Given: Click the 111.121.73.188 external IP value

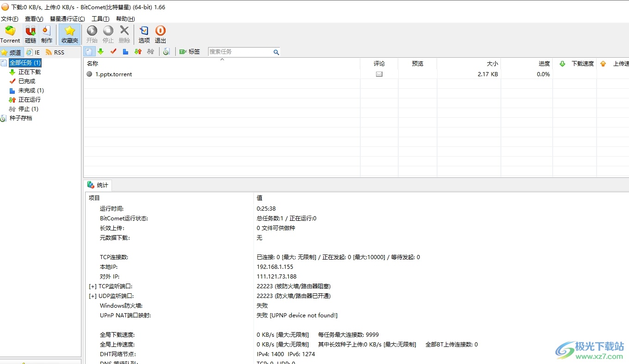Looking at the screenshot, I should tap(277, 277).
